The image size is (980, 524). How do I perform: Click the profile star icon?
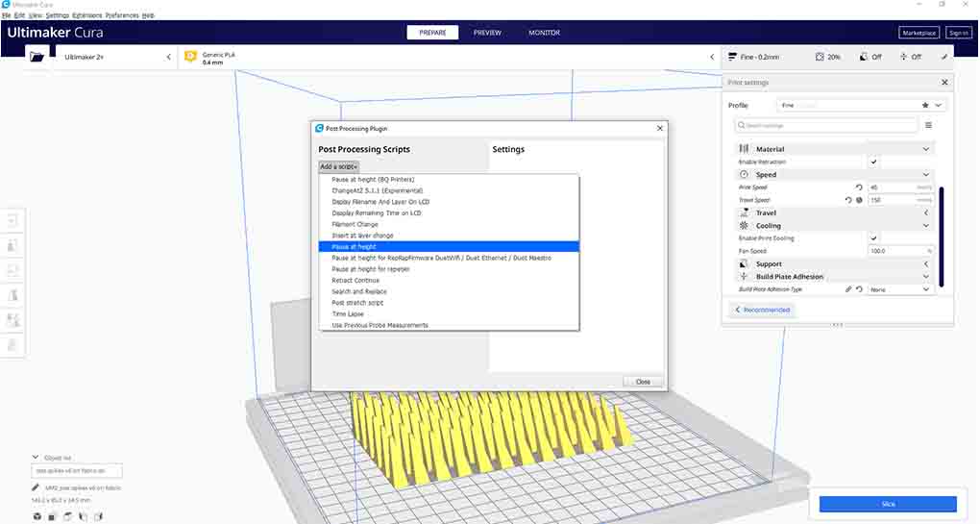coord(925,105)
